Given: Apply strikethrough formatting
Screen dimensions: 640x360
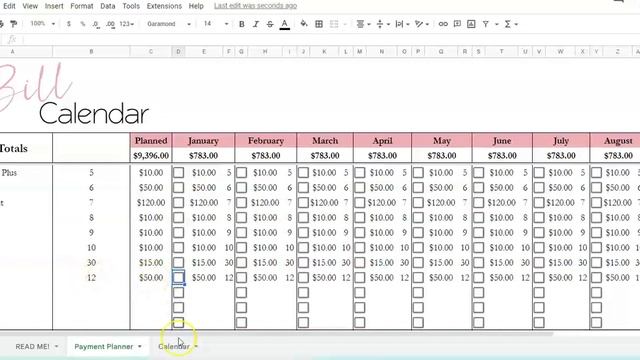Looking at the screenshot, I should coord(270,24).
